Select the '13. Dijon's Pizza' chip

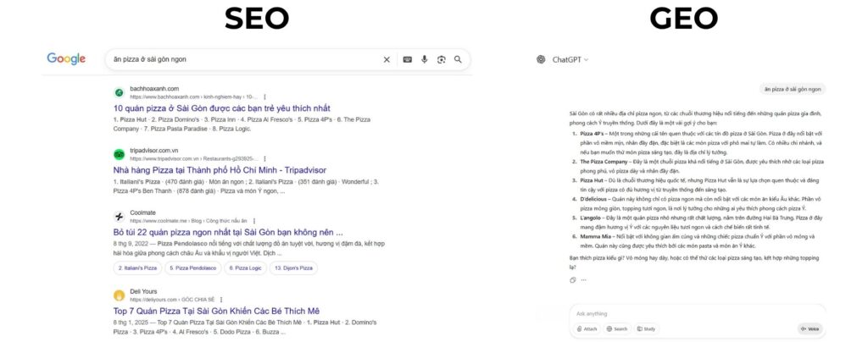coord(292,268)
